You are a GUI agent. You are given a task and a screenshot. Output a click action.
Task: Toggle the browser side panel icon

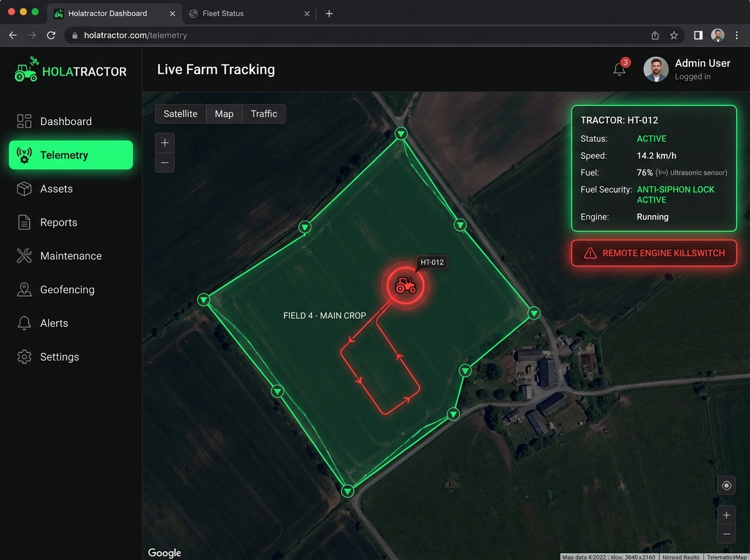point(698,36)
